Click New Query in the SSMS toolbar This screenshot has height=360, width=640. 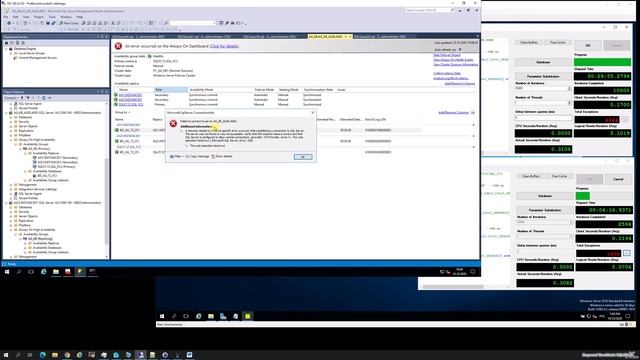point(69,23)
